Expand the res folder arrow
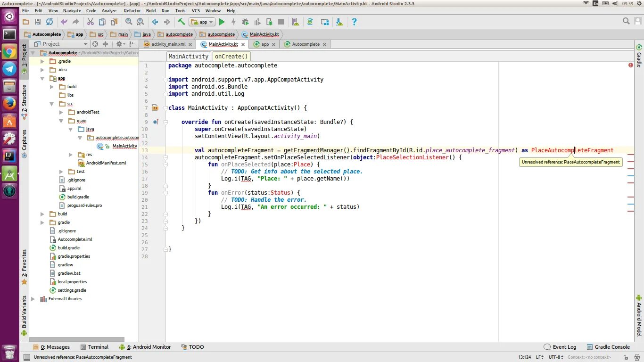Viewport: 644px width, 362px height. (x=71, y=155)
